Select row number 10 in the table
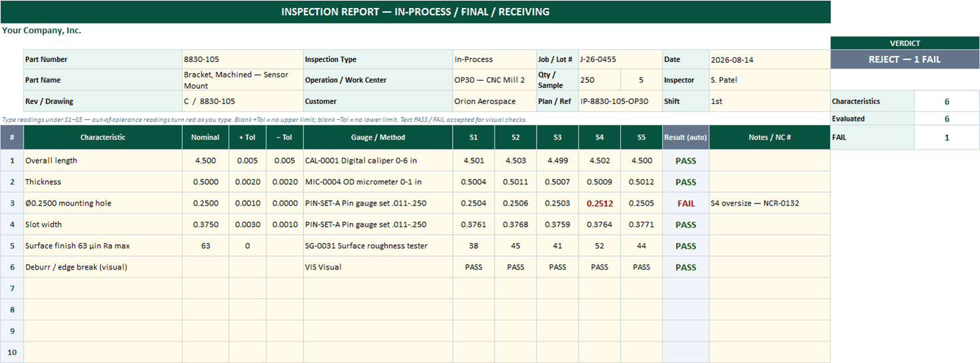Image resolution: width=980 pixels, height=363 pixels. click(x=12, y=353)
